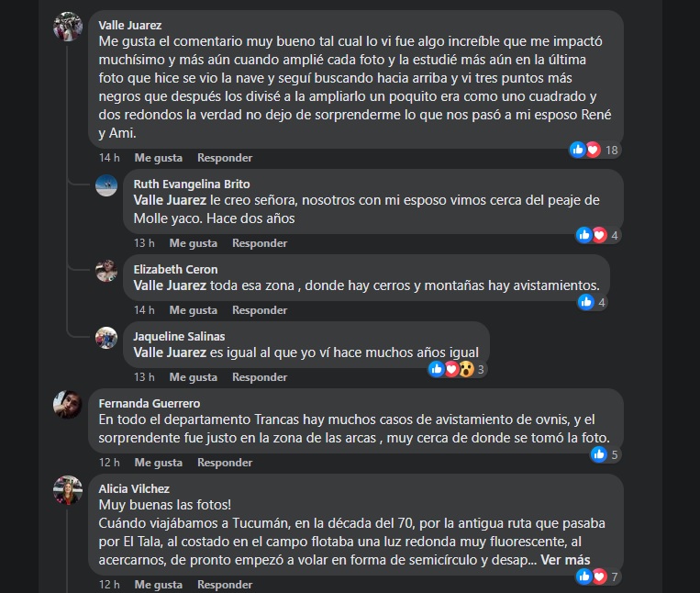This screenshot has width=700, height=593.
Task: Open Valle Juarez's profile picture
Action: click(68, 27)
